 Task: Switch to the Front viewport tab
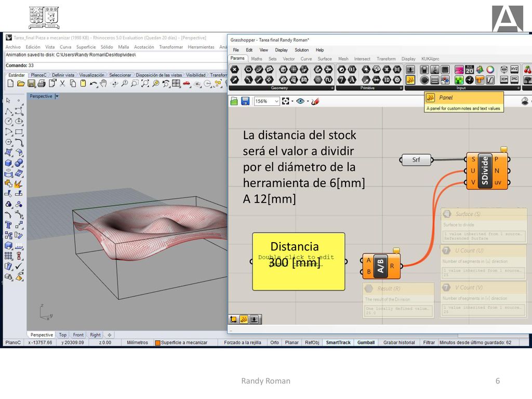78,335
